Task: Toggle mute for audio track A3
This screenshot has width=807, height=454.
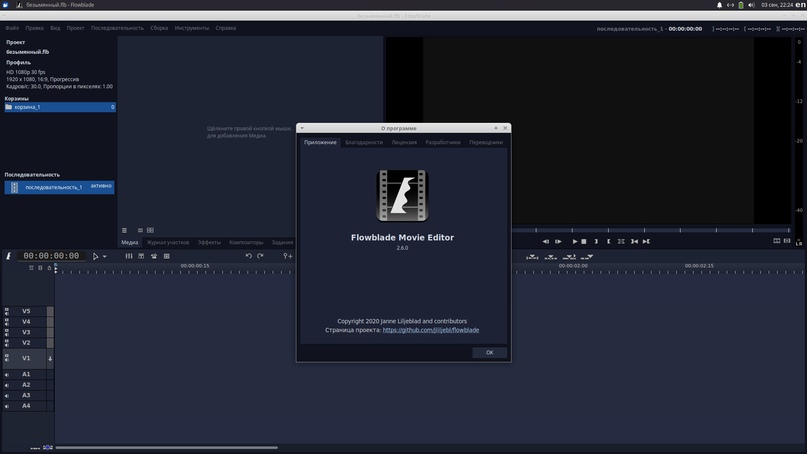Action: 7,395
